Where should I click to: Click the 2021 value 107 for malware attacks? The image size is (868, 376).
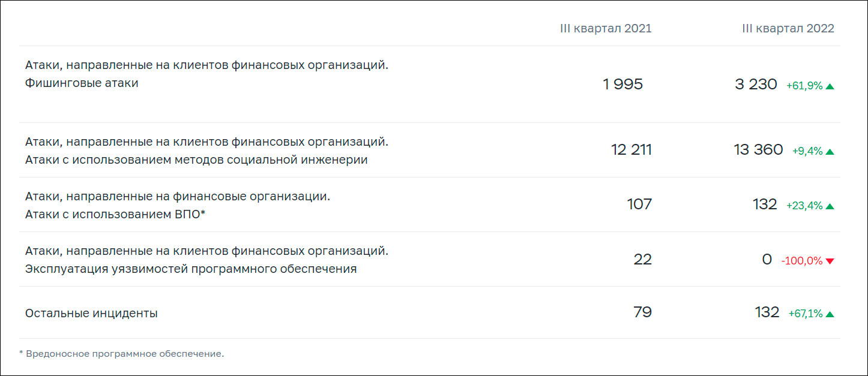point(639,204)
